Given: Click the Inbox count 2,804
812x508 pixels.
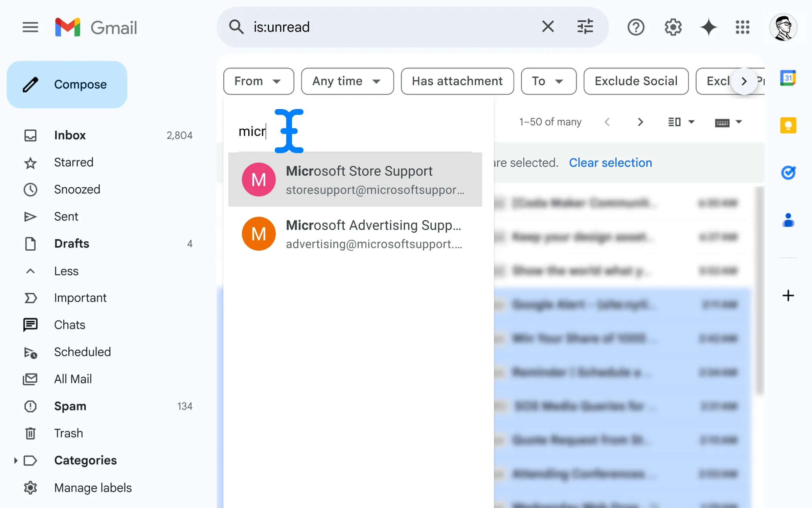Looking at the screenshot, I should 179,135.
